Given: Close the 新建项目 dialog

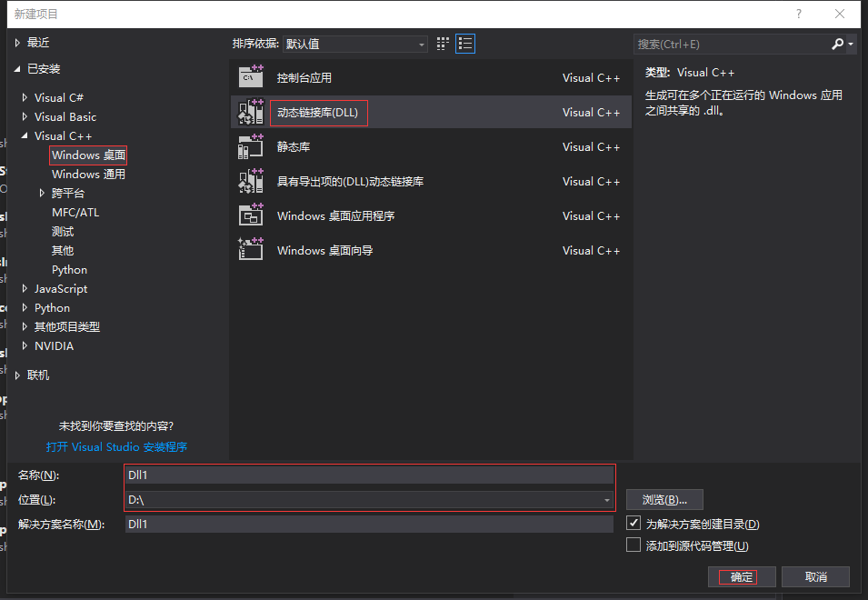Looking at the screenshot, I should tap(840, 14).
